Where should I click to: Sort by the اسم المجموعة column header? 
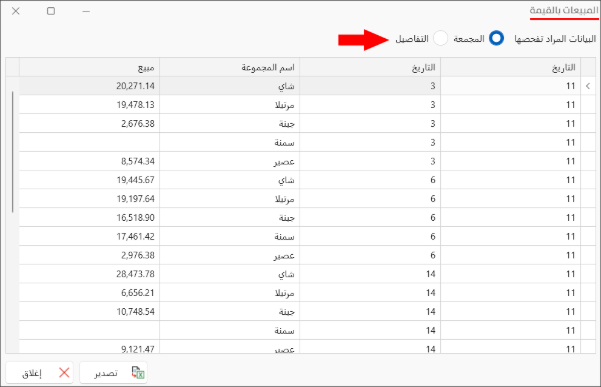click(x=230, y=67)
